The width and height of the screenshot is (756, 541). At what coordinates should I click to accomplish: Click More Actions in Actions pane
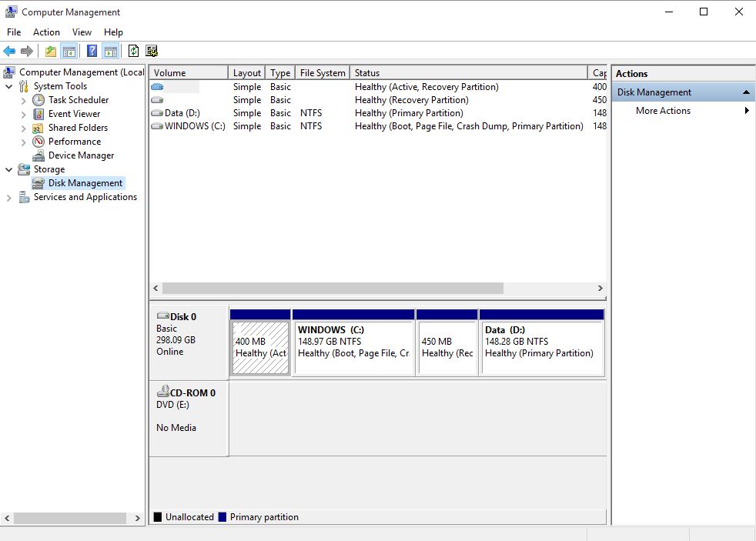coord(663,111)
